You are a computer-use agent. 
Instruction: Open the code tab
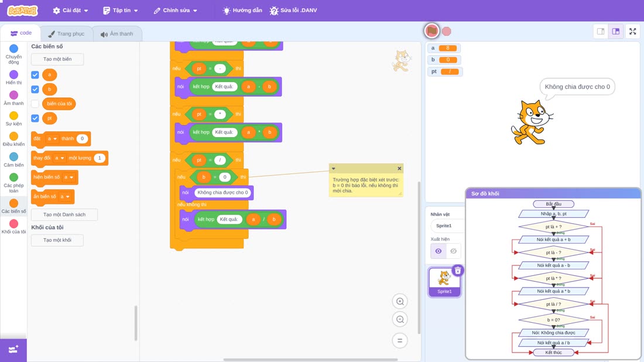(x=20, y=33)
